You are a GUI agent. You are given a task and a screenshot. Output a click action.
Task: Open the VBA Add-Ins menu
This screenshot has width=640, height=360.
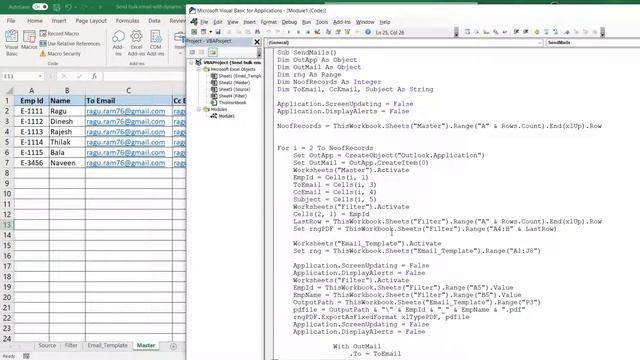pyautogui.click(x=342, y=22)
